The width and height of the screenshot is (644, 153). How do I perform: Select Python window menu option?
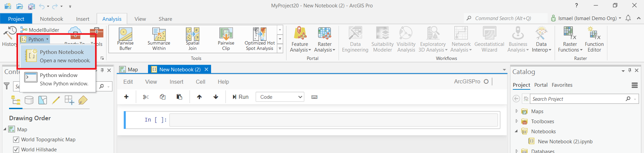(x=58, y=79)
